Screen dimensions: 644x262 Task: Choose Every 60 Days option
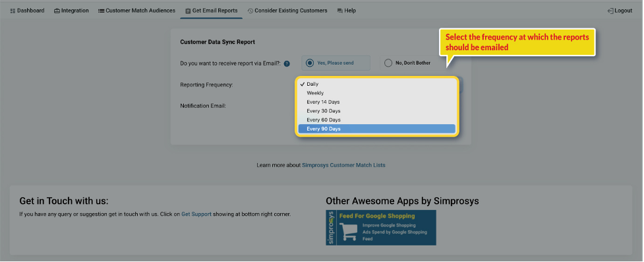[376, 120]
